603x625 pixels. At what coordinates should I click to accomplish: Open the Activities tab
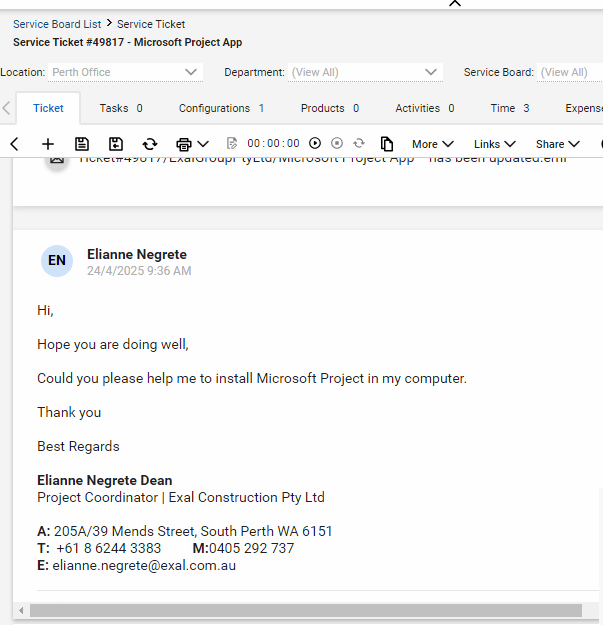424,108
